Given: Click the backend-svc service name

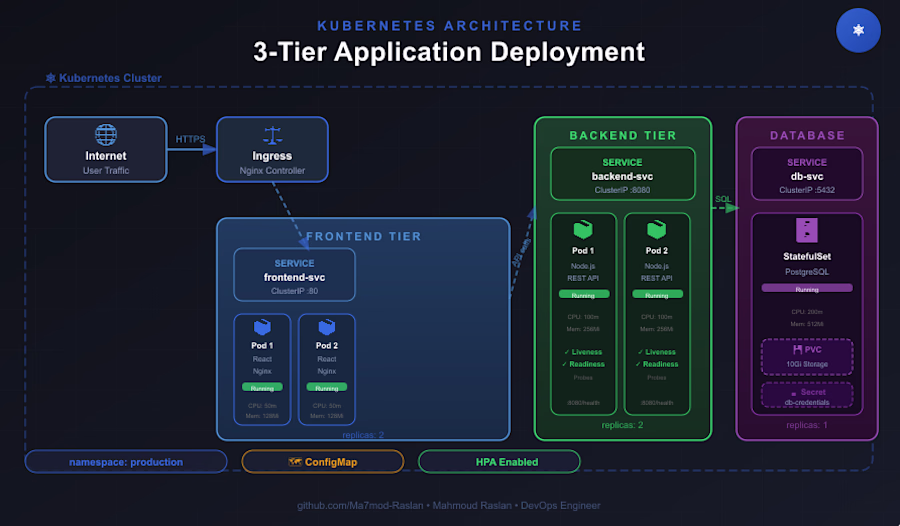Looking at the screenshot, I should pos(622,176).
